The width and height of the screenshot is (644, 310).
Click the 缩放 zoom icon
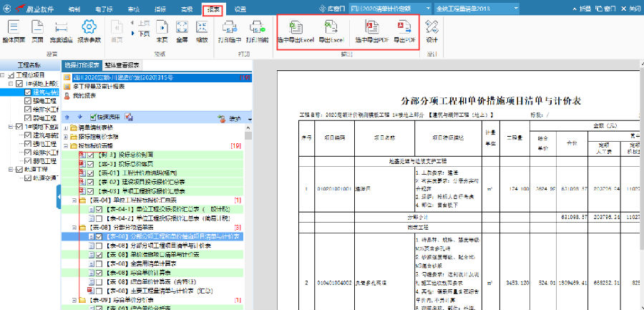coord(202,29)
